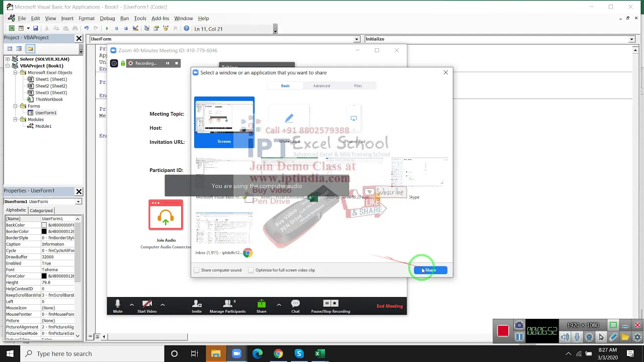Click the Undo arrow in VBA toolbar
644x362 pixels.
86,29
